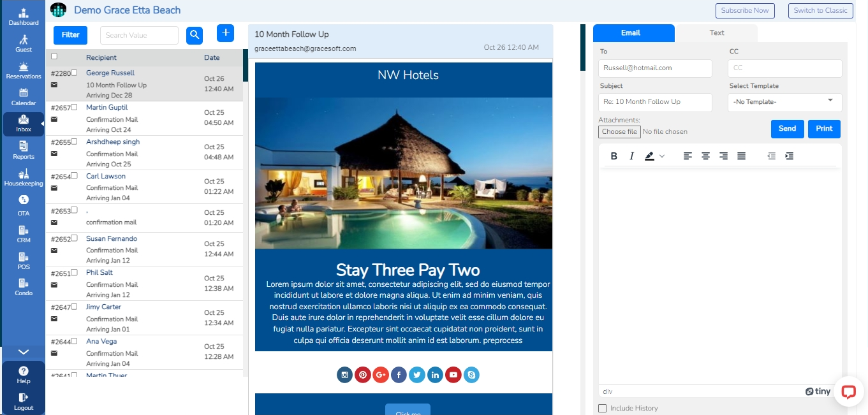
Task: Click the Skype icon in the email
Action: (x=471, y=375)
